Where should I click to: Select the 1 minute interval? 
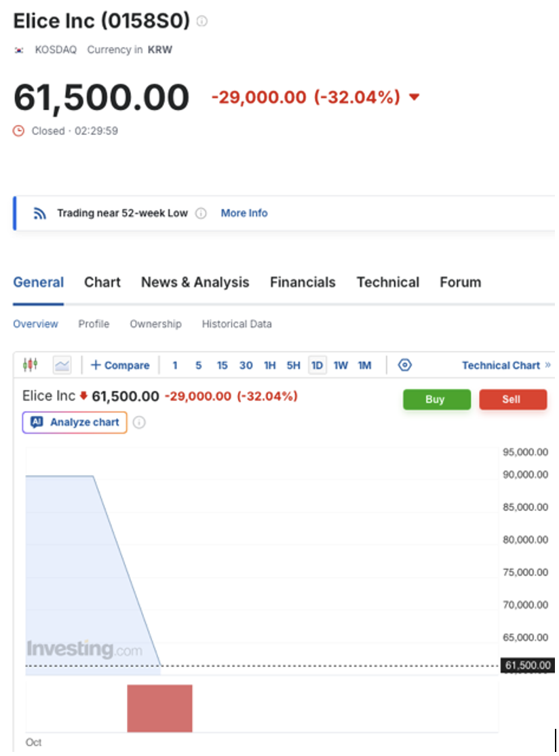pyautogui.click(x=175, y=366)
